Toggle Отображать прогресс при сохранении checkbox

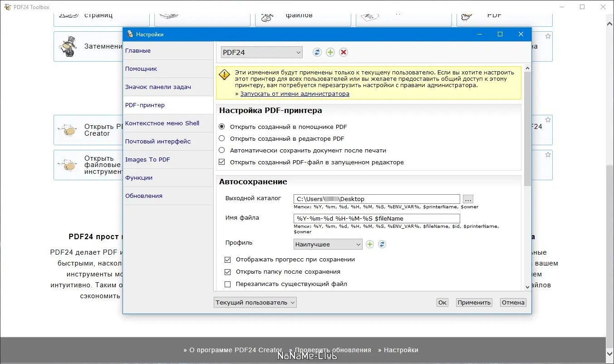coord(228,260)
